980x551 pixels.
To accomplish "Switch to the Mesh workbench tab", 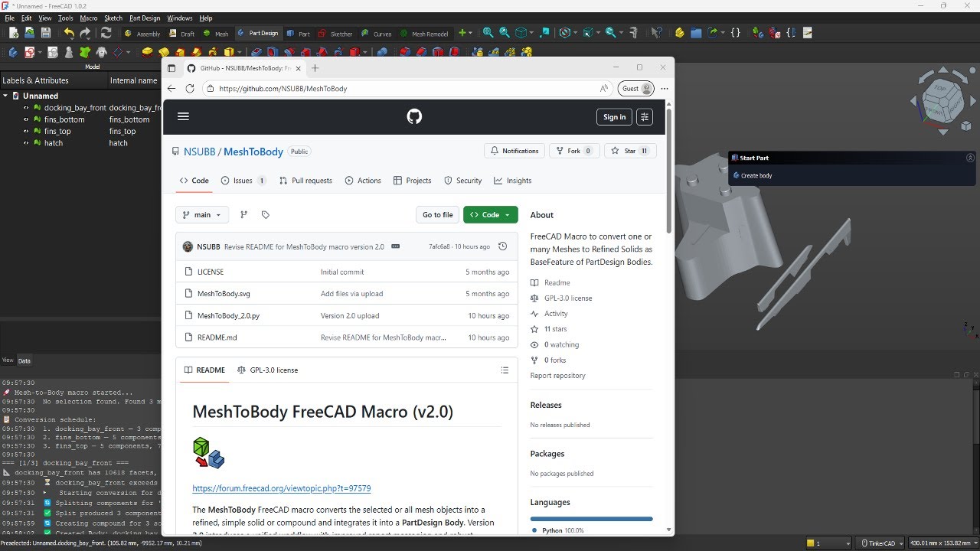I will point(215,34).
